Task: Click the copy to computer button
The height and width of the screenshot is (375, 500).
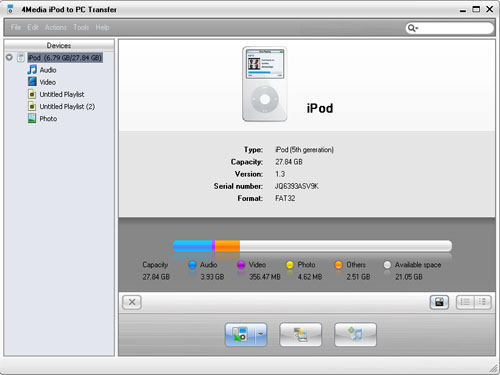Action: (240, 334)
